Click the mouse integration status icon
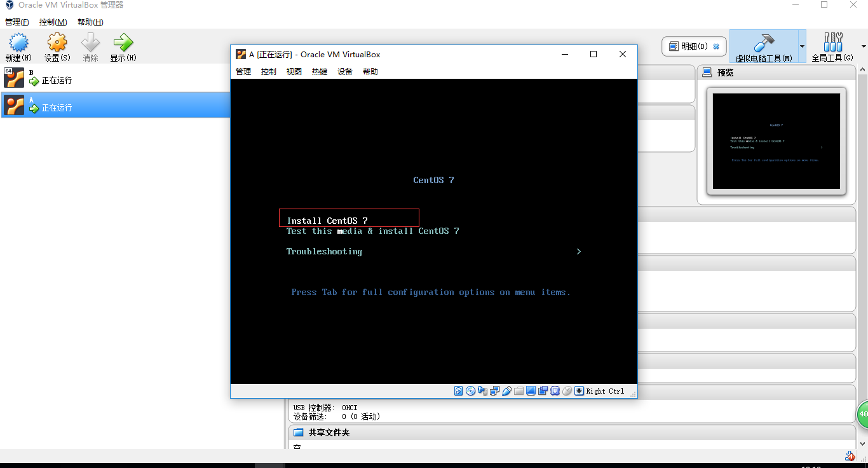The width and height of the screenshot is (868, 468). point(567,391)
